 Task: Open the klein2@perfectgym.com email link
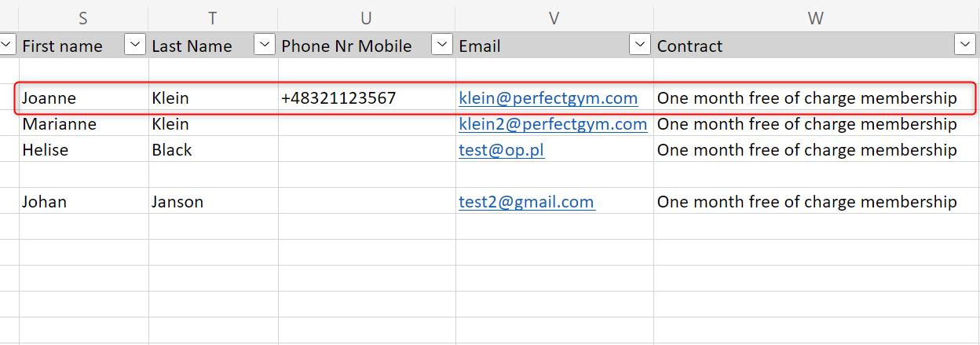click(x=552, y=124)
